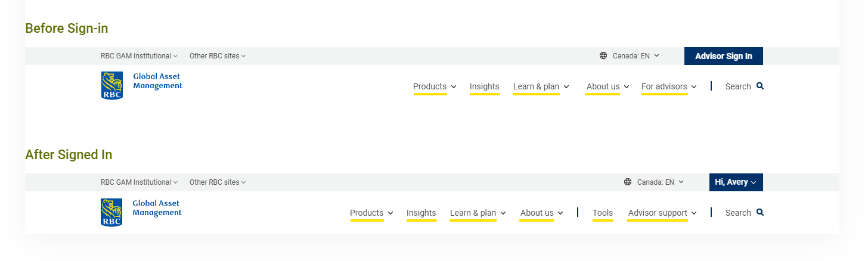Viewport: 868px width, 261px height.
Task: Click the RBC logo in signed-in header
Action: coord(111,212)
